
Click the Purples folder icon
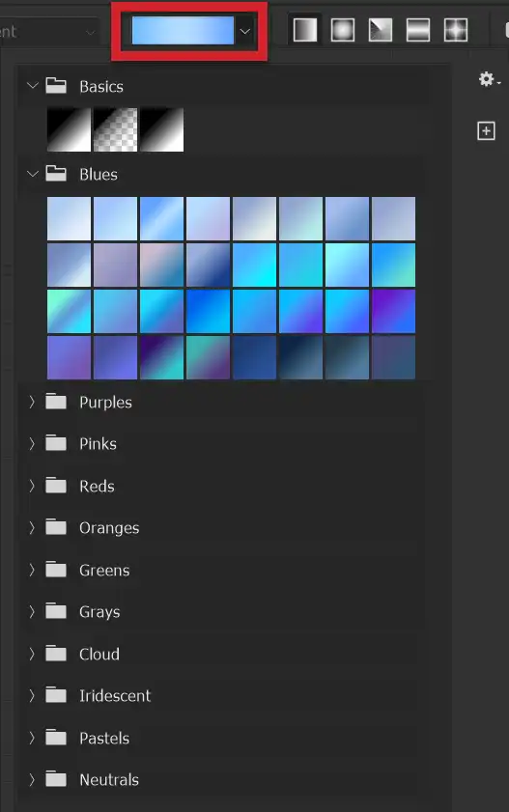coord(56,402)
